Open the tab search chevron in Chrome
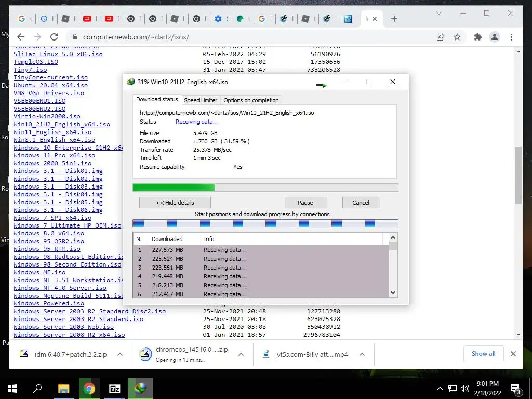Screen dimensions: 532x399 coord(438,13)
